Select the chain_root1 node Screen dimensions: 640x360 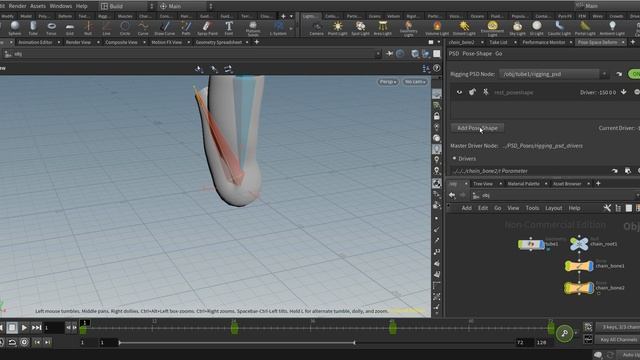[x=579, y=244]
